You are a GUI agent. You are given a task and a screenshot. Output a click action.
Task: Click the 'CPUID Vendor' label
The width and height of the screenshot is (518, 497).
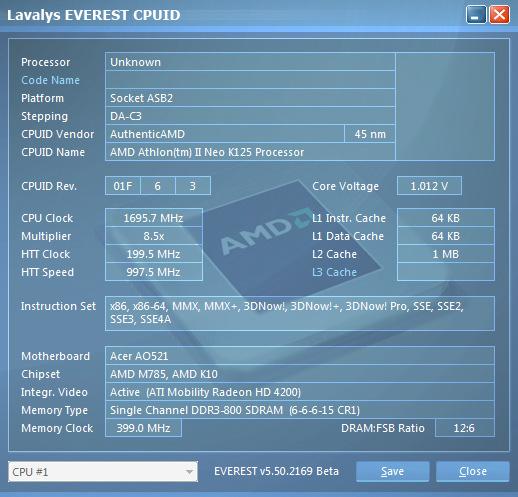pos(58,134)
